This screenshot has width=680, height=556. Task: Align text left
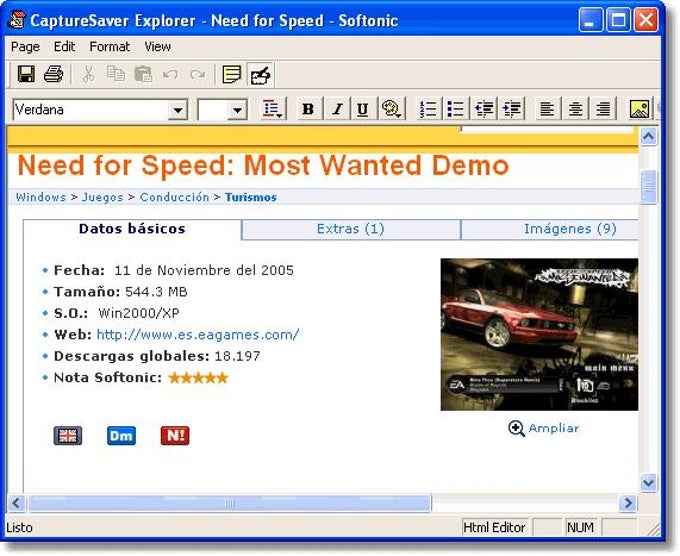[x=547, y=108]
